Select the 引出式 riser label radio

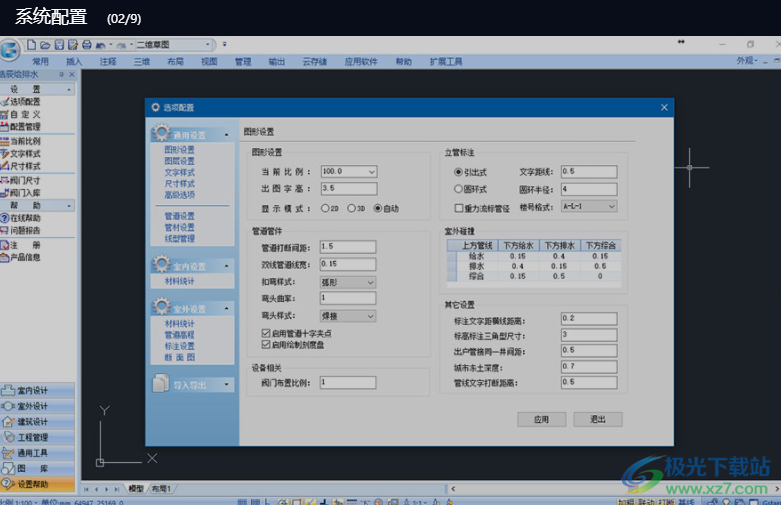[458, 172]
